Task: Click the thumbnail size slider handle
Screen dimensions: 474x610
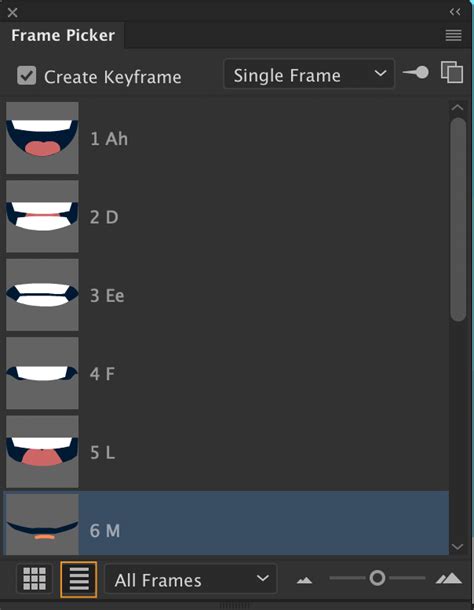Action: pyautogui.click(x=377, y=578)
